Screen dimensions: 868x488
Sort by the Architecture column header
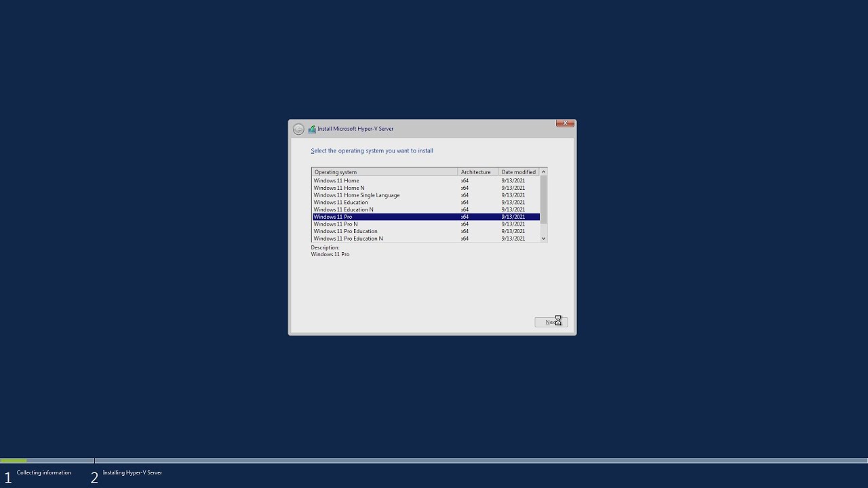(478, 172)
